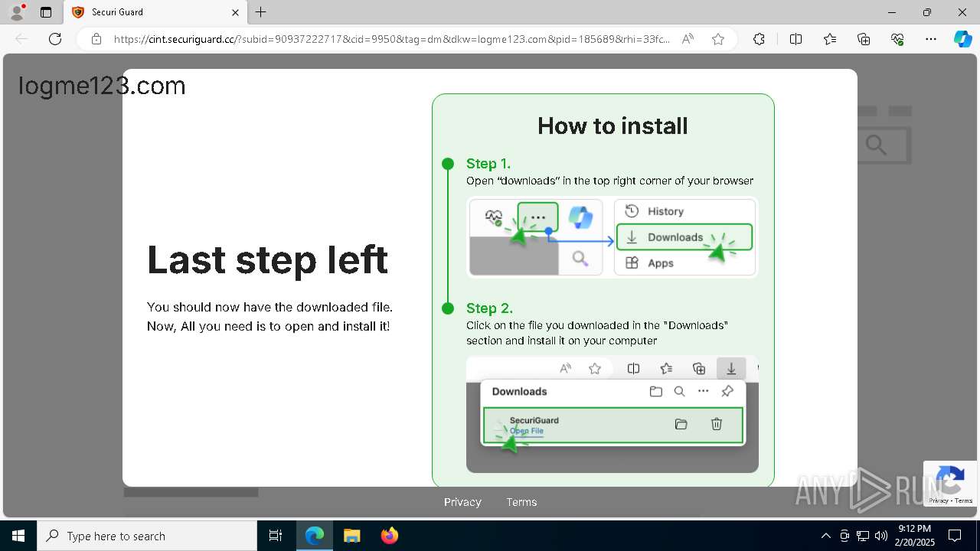Open the Windows Start menu
The height and width of the screenshot is (551, 980).
(x=18, y=536)
